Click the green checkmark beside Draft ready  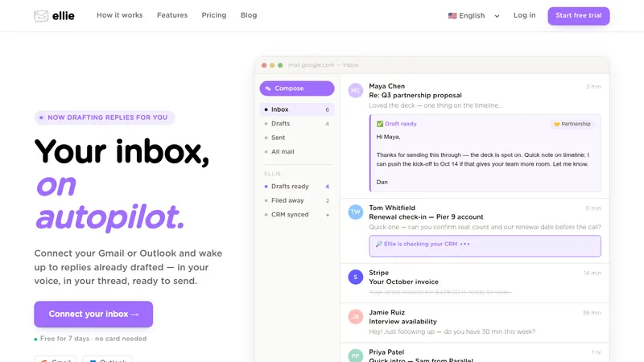pos(379,124)
